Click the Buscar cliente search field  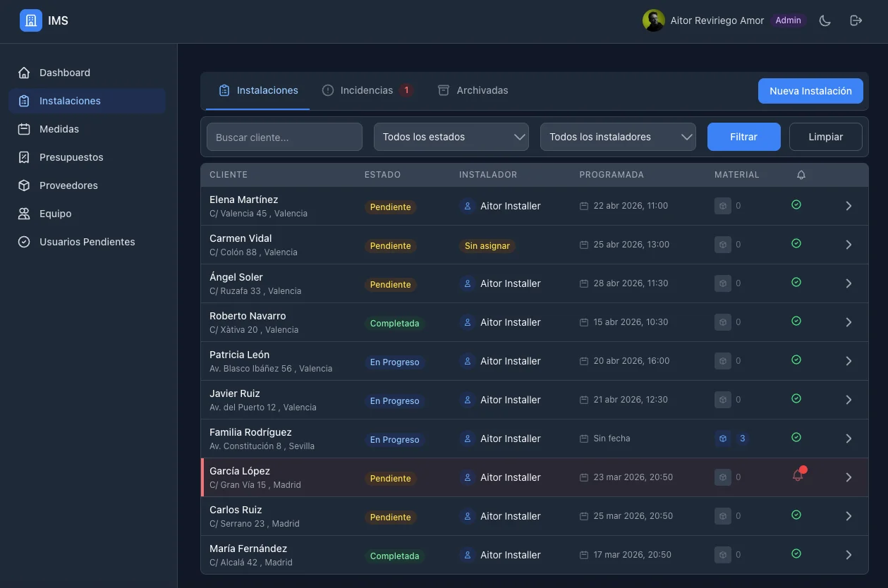284,137
